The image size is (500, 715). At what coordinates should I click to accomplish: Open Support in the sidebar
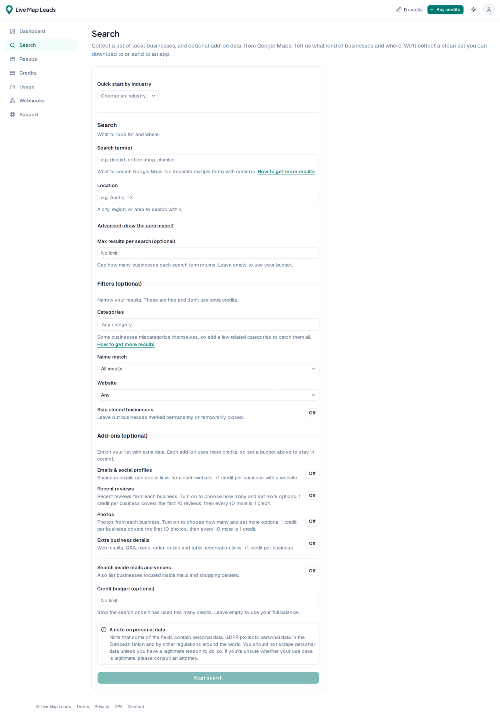coord(41,115)
